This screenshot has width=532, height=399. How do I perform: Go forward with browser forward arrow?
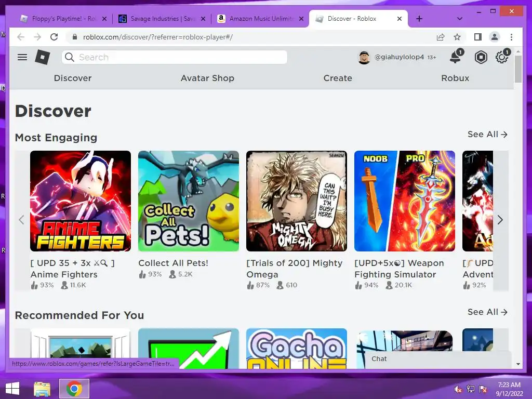pos(37,37)
